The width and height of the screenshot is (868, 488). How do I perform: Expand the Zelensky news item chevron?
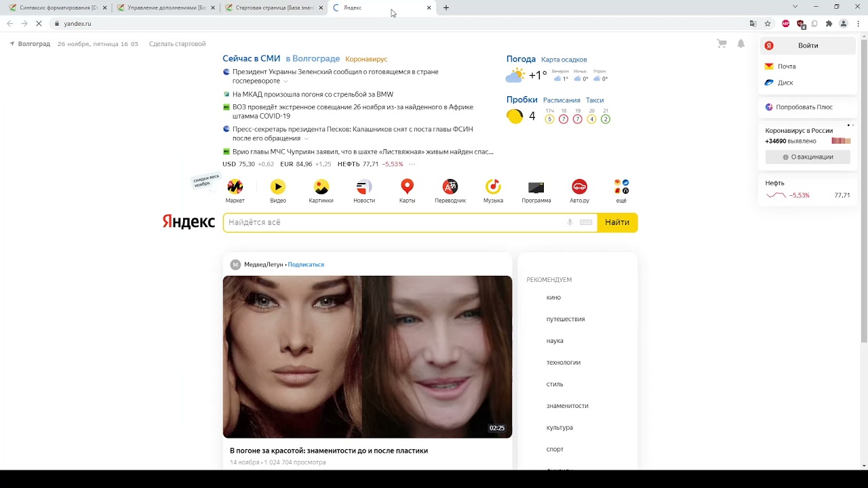285,81
